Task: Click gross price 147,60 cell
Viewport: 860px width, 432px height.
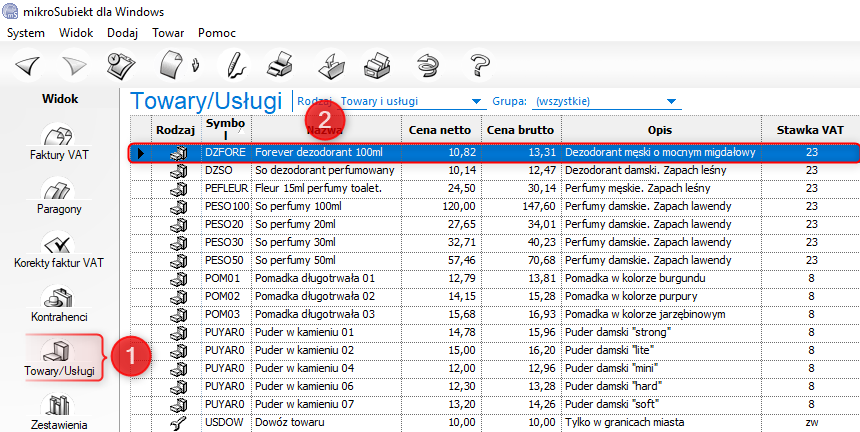Action: [521, 207]
